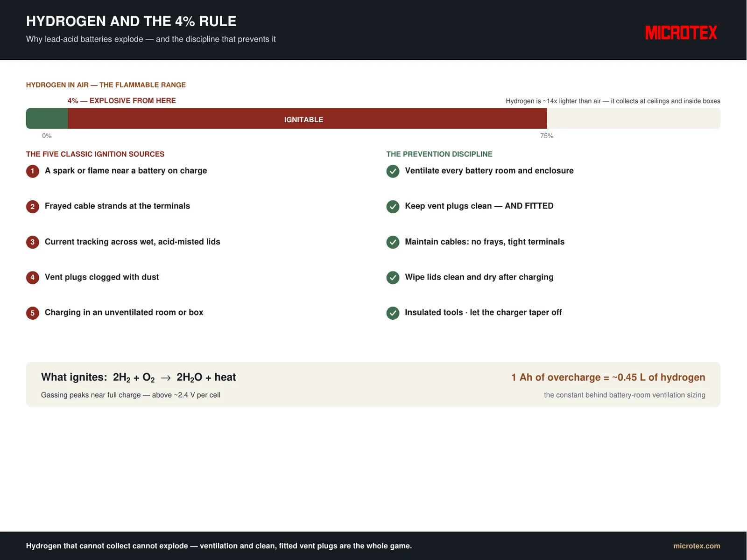747x560 pixels.
Task: Click checkmark next to Keep vent plugs clean
Action: tap(393, 207)
